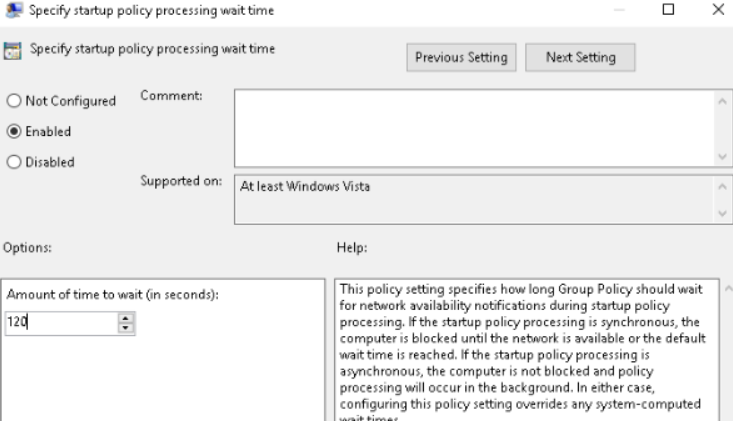This screenshot has width=733, height=421.
Task: Click Supported on scroll down arrow
Action: (722, 214)
